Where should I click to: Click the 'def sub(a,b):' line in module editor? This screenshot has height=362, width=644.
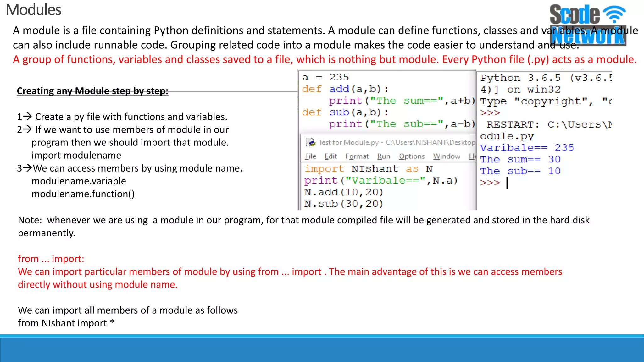[x=345, y=112]
